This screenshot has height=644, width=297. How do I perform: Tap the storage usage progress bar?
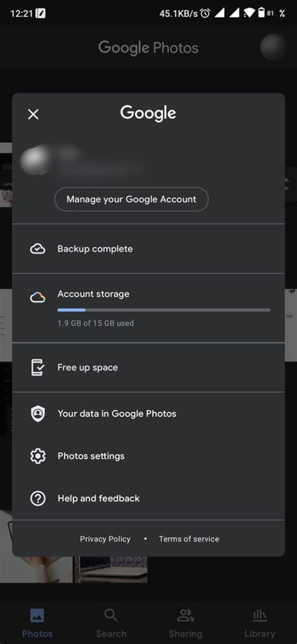(164, 310)
